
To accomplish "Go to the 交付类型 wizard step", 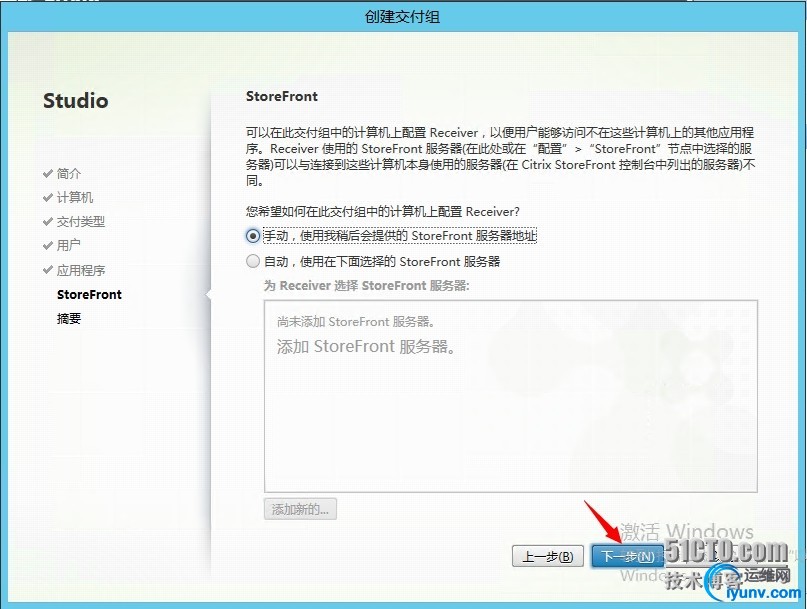I will [81, 221].
